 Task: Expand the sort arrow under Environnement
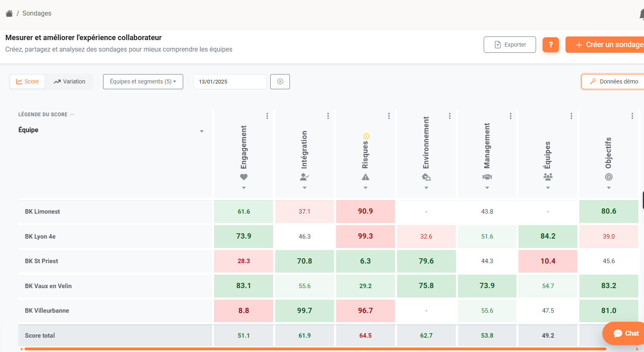[426, 188]
